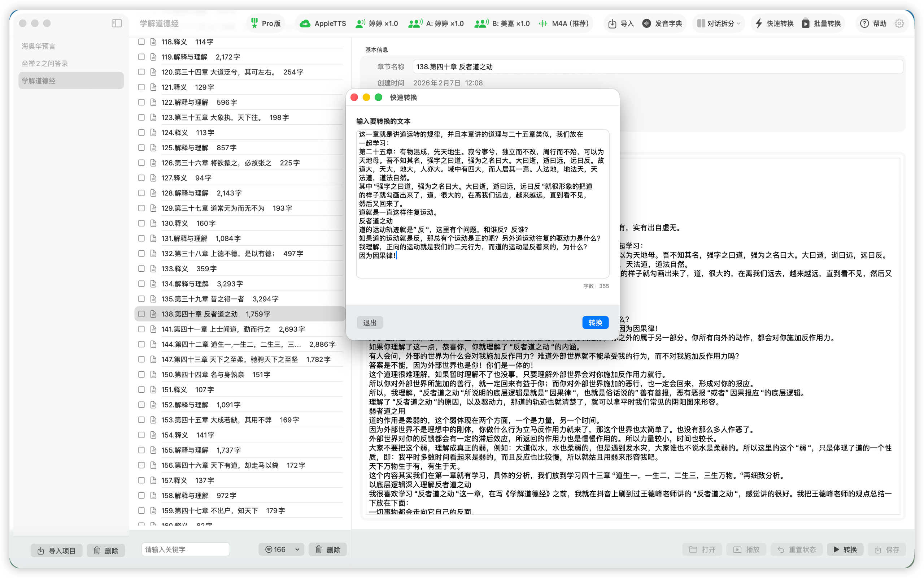Select chapter 156.第四十六章 天下有道
Screen dimensions: 924x578
[x=240, y=465]
